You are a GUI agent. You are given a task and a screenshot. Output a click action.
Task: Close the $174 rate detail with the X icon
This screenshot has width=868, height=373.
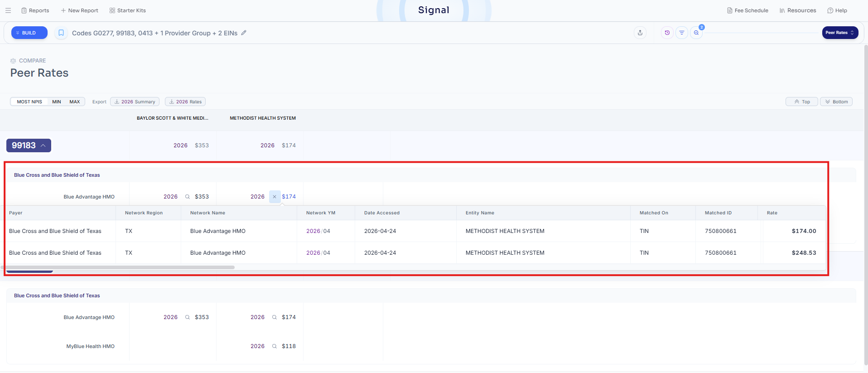(x=275, y=197)
